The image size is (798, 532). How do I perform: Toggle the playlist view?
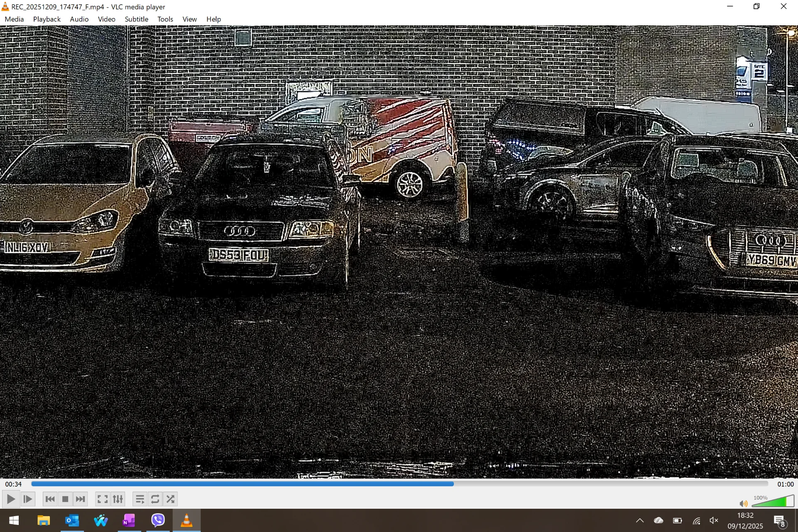(x=140, y=499)
